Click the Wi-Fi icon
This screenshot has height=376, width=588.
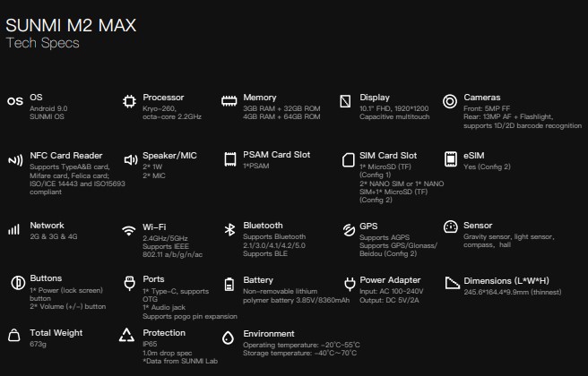pyautogui.click(x=129, y=230)
